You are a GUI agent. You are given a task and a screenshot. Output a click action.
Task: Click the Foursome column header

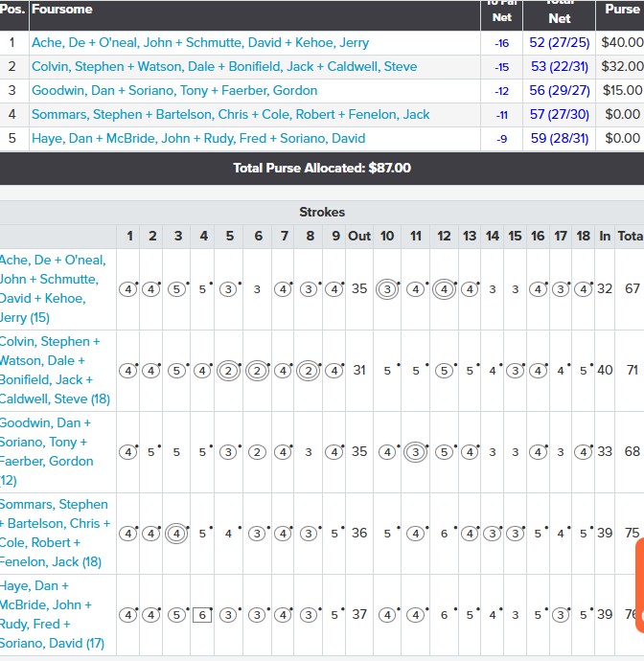click(62, 10)
